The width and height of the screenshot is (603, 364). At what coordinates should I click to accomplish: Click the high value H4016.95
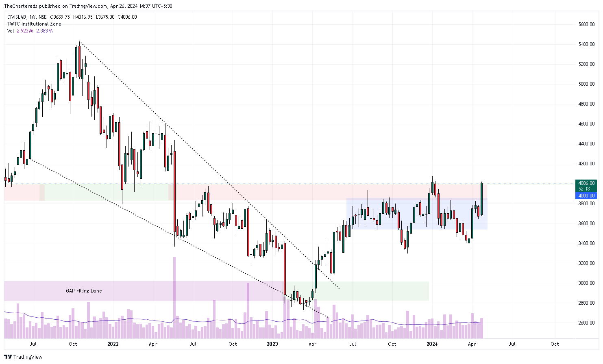(x=83, y=17)
